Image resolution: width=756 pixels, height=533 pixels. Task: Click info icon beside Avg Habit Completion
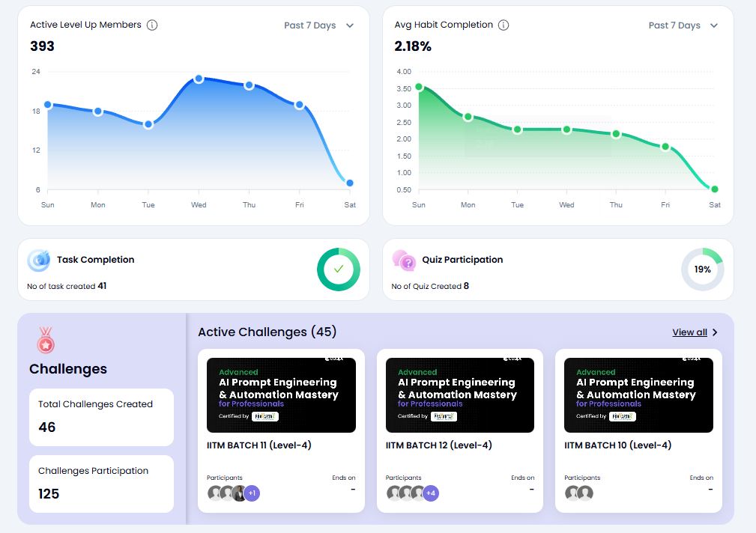[504, 25]
